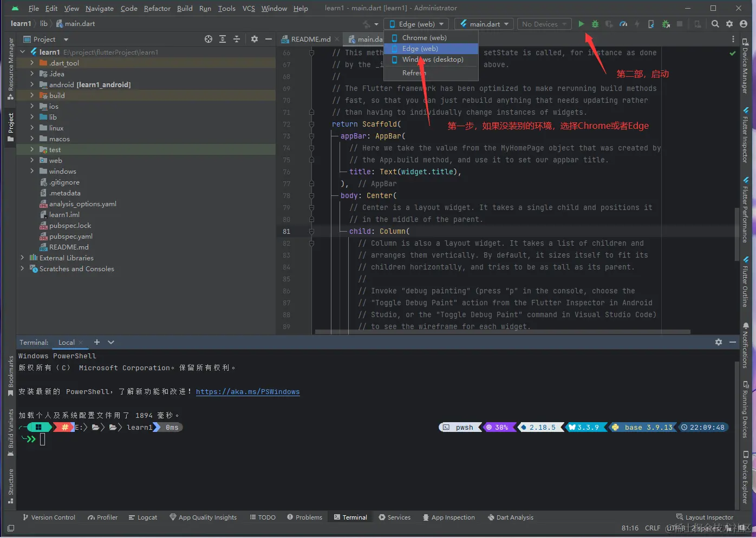This screenshot has width=756, height=538.
Task: Open Project panel options gear
Action: pos(255,39)
